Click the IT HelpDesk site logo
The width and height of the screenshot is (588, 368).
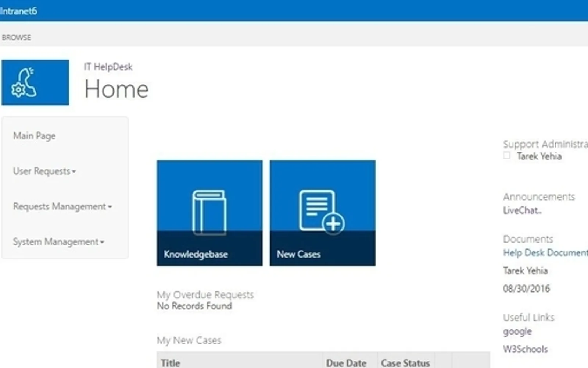coord(35,82)
